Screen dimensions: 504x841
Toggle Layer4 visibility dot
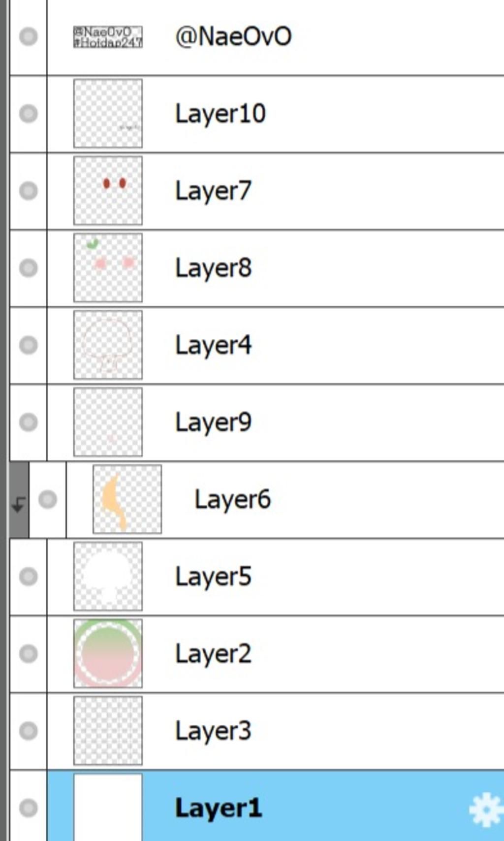tap(28, 345)
